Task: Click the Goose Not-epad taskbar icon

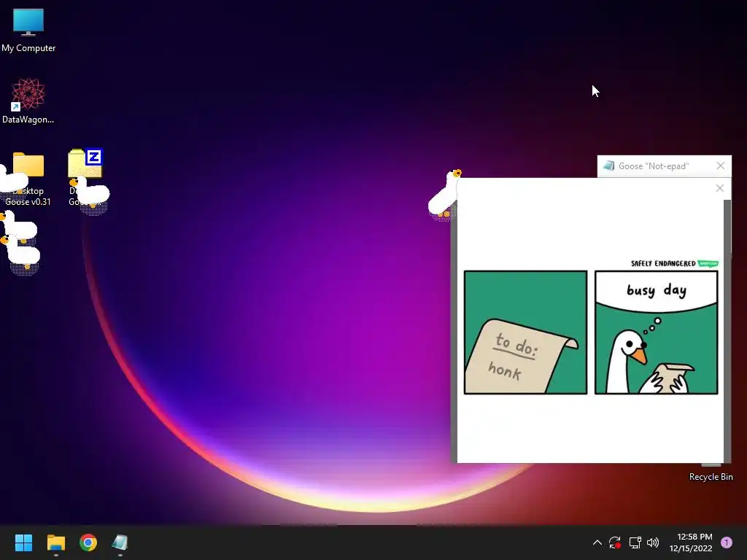Action: tap(120, 542)
